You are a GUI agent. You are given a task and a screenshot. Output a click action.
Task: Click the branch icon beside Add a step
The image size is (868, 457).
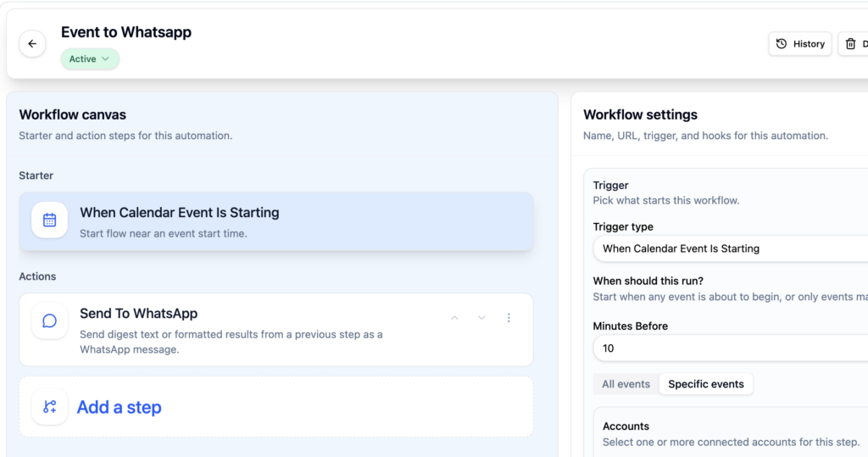click(50, 407)
